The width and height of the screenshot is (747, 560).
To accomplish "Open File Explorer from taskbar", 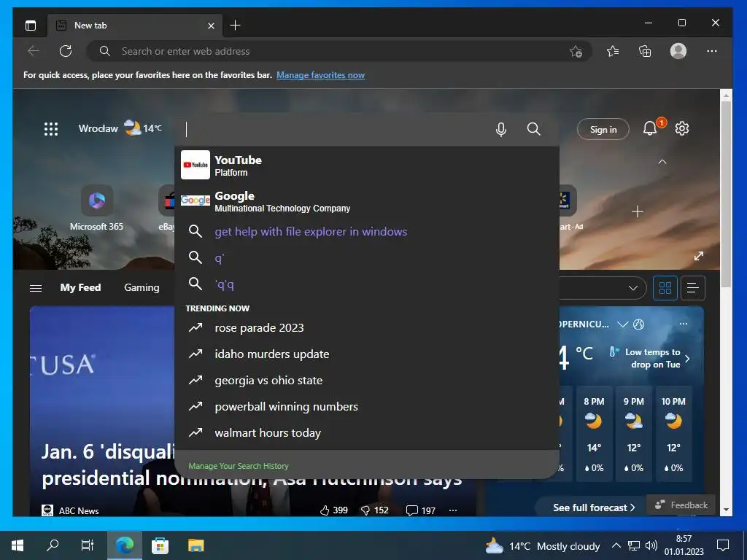I will pos(196,545).
